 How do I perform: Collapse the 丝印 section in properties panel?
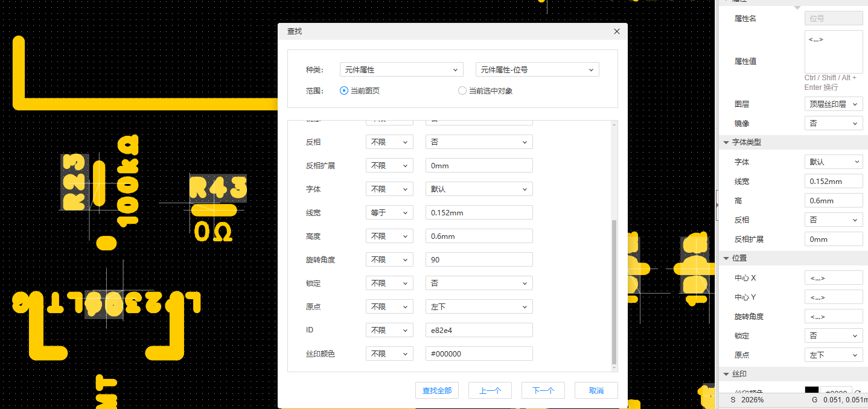pyautogui.click(x=726, y=374)
